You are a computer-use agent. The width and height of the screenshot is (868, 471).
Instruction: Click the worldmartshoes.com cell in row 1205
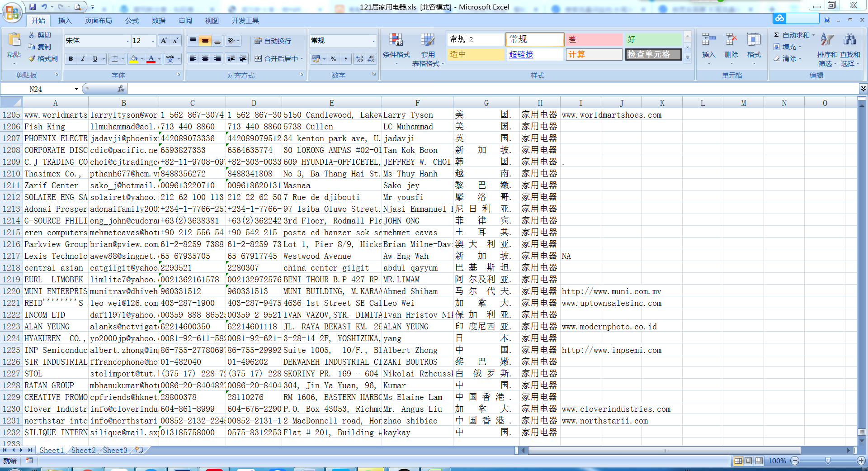pyautogui.click(x=611, y=115)
